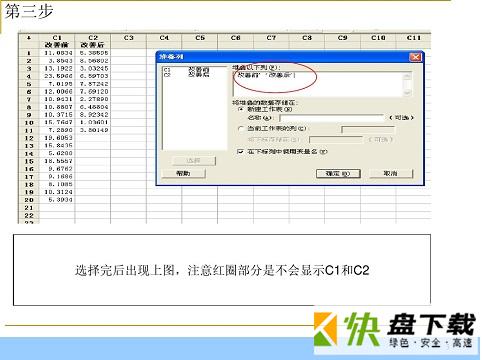Click the down arrow of the text box scrollbar
Image resolution: width=483 pixels, height=360 pixels.
tap(407, 93)
